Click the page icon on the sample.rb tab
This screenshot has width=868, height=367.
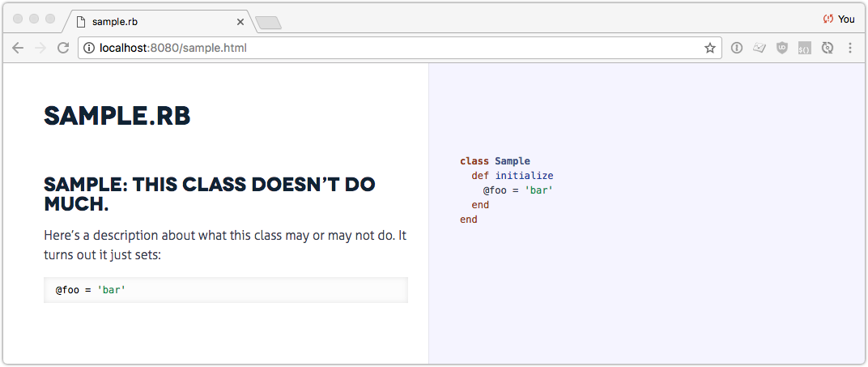81,22
